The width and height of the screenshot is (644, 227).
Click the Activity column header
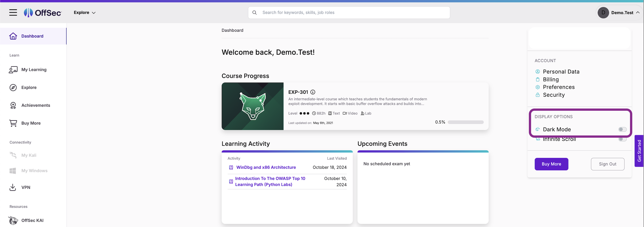[234, 158]
